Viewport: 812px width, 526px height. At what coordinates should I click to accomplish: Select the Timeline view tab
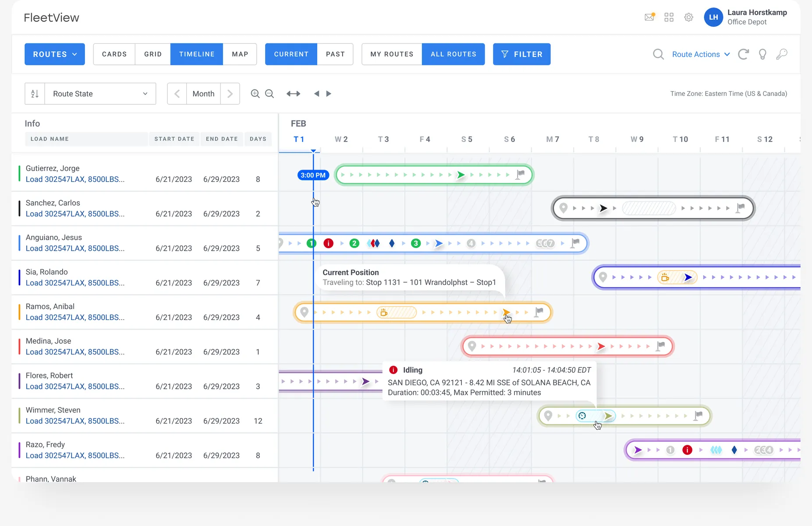197,54
